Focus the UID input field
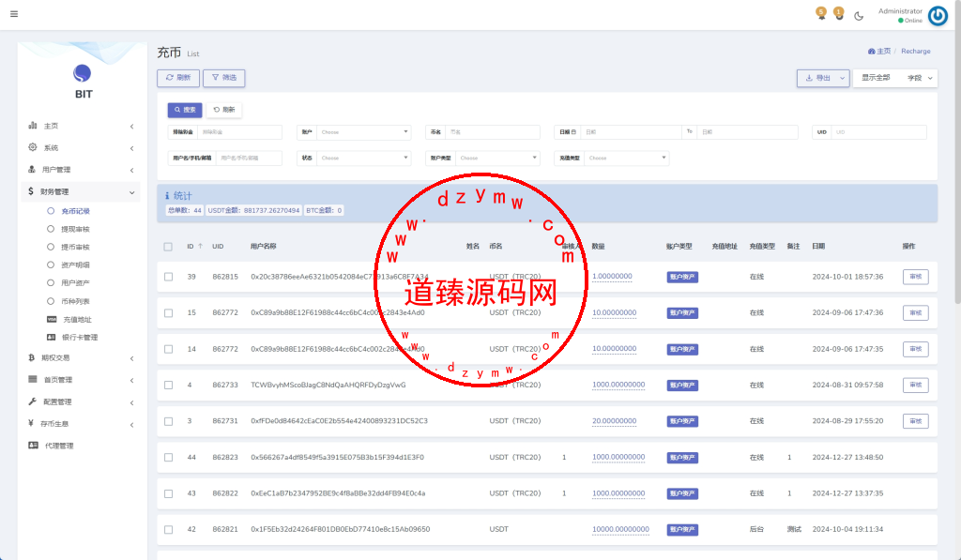961x560 pixels. click(878, 131)
